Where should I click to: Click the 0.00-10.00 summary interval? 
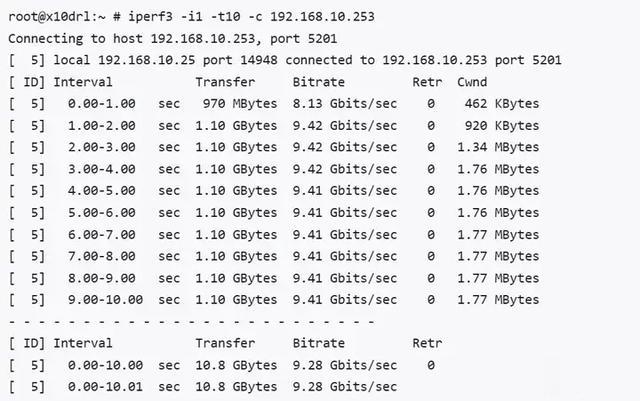(x=105, y=365)
